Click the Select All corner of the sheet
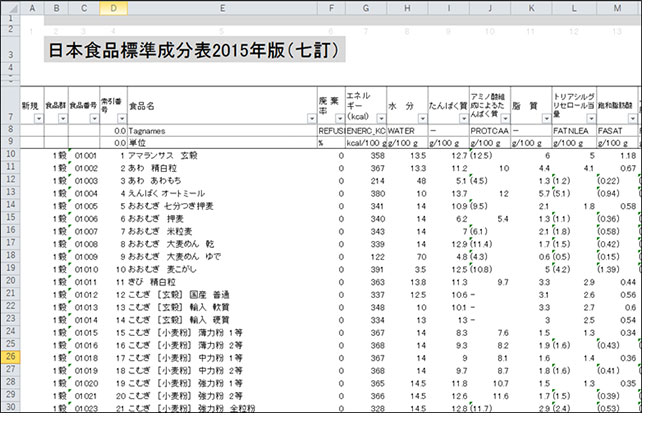 coord(10,8)
